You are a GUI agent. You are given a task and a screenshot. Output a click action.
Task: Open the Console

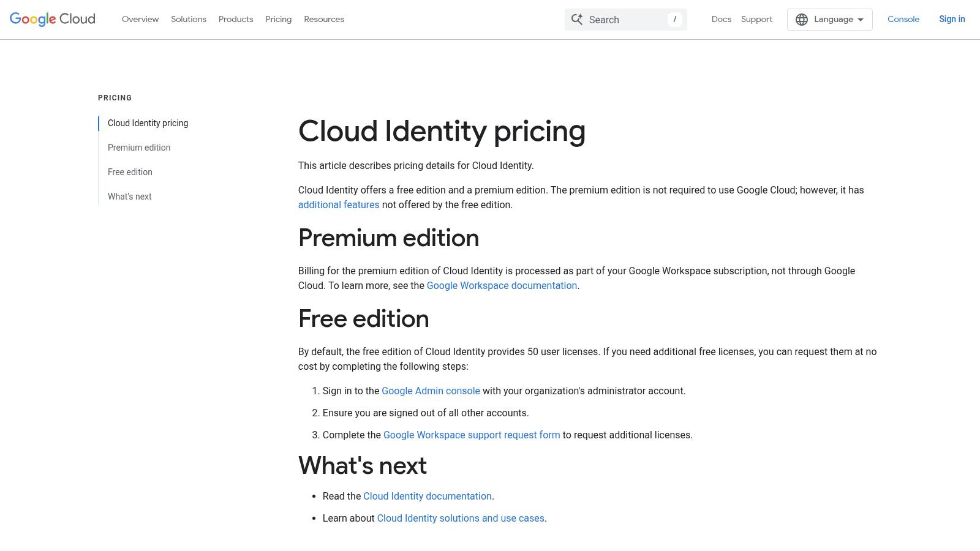pyautogui.click(x=903, y=19)
